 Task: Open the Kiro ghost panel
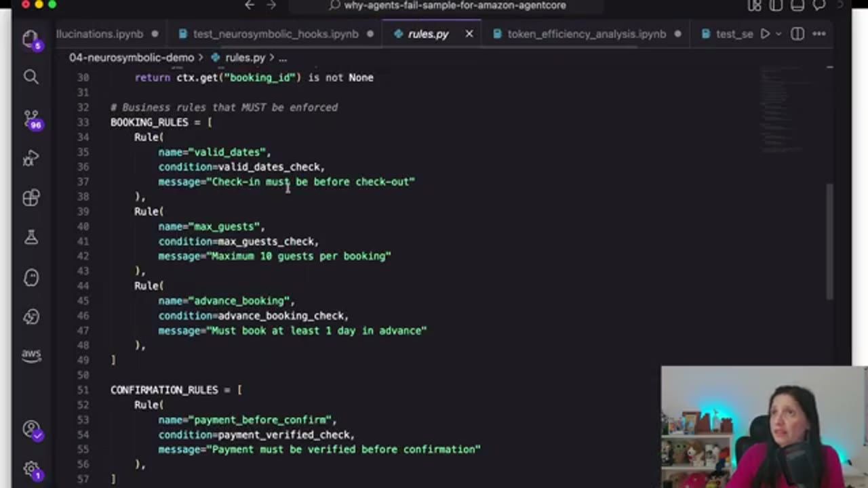31,277
